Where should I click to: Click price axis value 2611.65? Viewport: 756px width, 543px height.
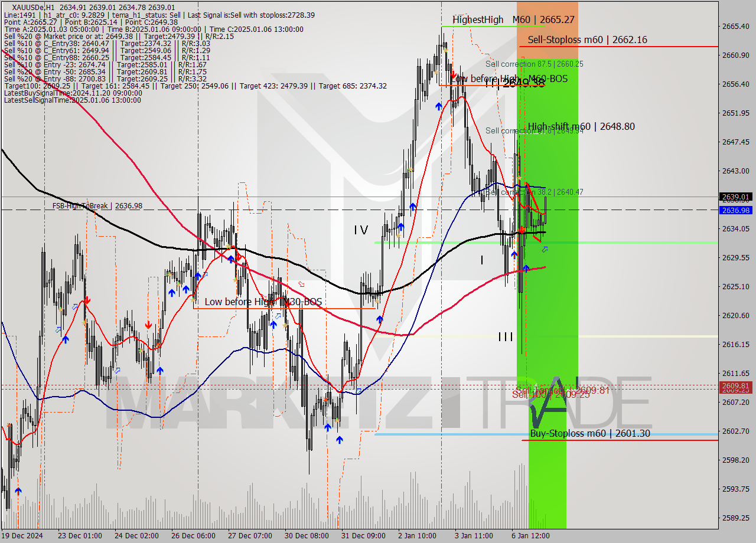[735, 373]
